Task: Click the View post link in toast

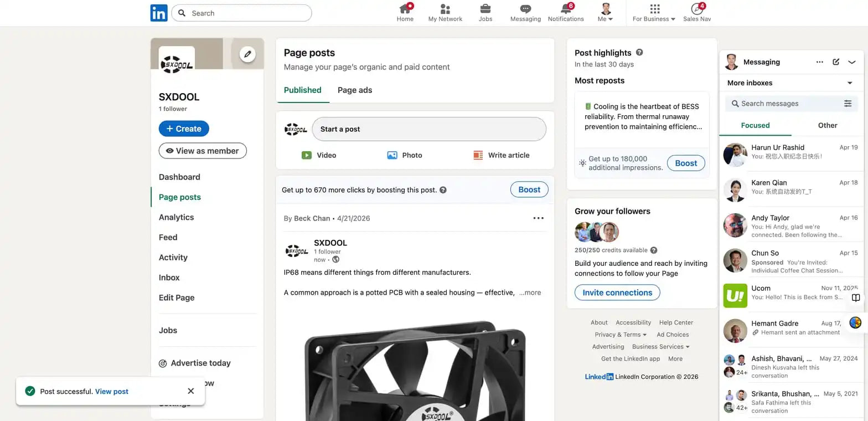Action: (x=112, y=391)
